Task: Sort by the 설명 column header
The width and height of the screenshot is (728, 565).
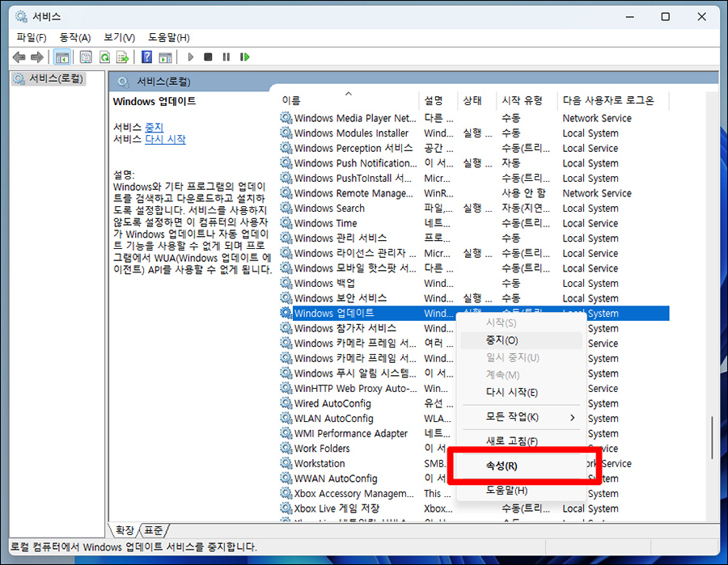Action: click(438, 100)
